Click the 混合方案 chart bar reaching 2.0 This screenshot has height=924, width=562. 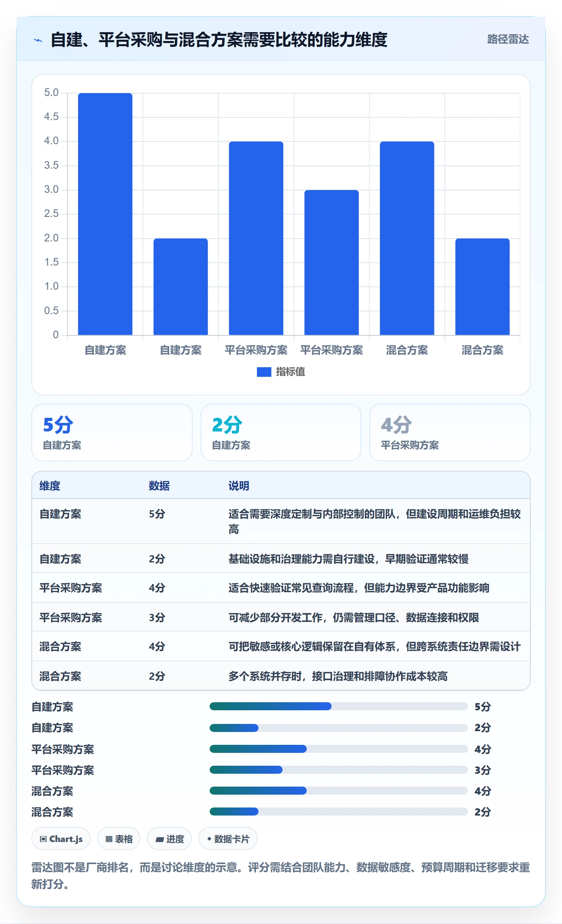(483, 287)
